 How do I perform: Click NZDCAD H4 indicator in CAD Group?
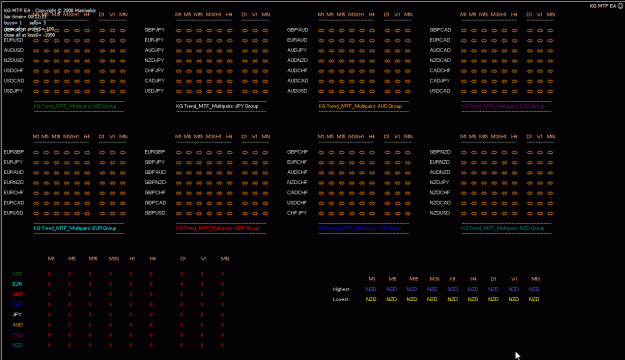click(x=515, y=61)
